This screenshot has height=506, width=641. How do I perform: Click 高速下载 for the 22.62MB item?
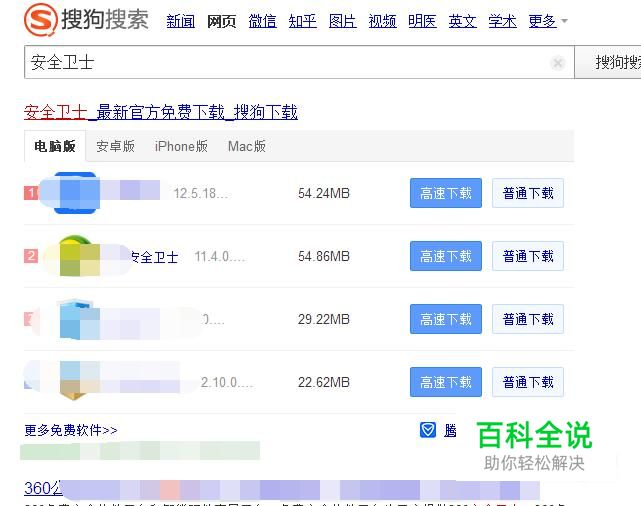coord(446,382)
